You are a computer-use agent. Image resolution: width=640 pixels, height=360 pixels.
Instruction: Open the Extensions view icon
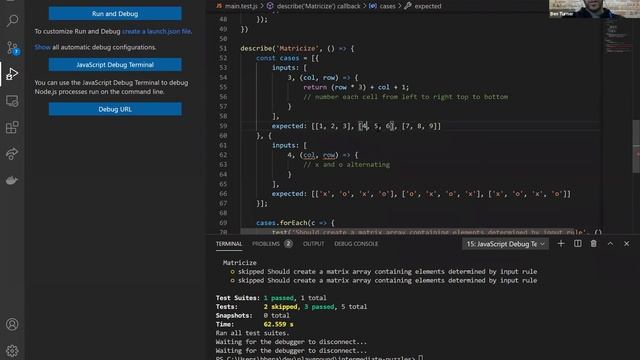coord(12,127)
